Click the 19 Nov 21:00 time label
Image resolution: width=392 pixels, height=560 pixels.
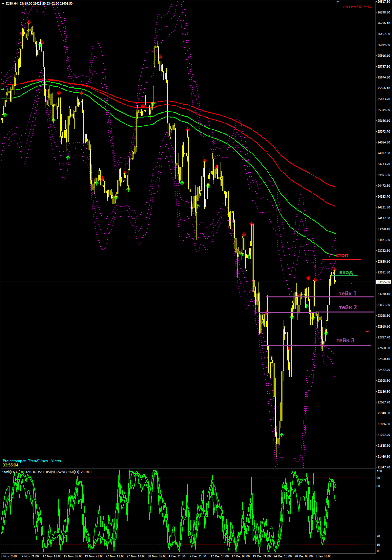pyautogui.click(x=94, y=556)
